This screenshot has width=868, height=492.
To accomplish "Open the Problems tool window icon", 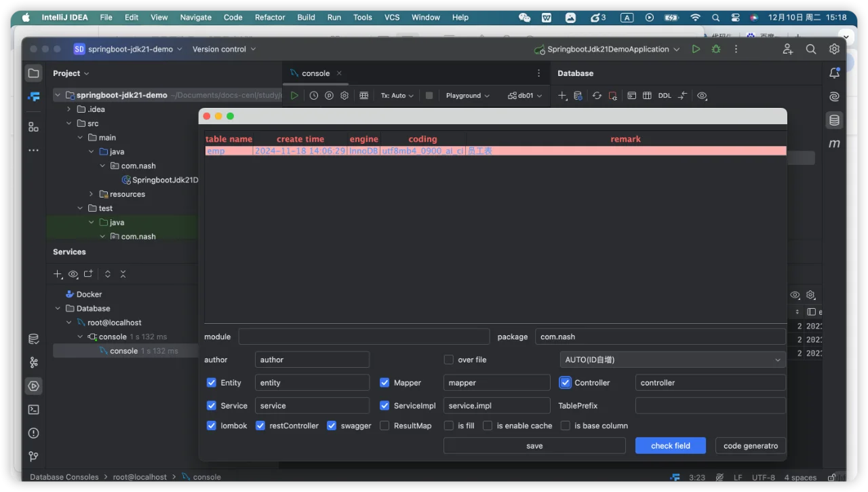I will coord(33,433).
